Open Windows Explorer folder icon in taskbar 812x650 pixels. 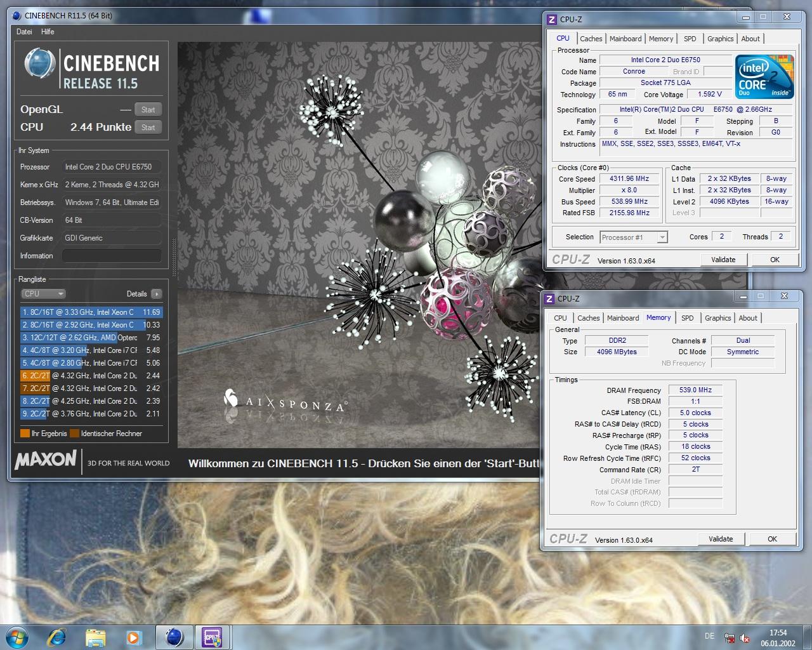95,637
